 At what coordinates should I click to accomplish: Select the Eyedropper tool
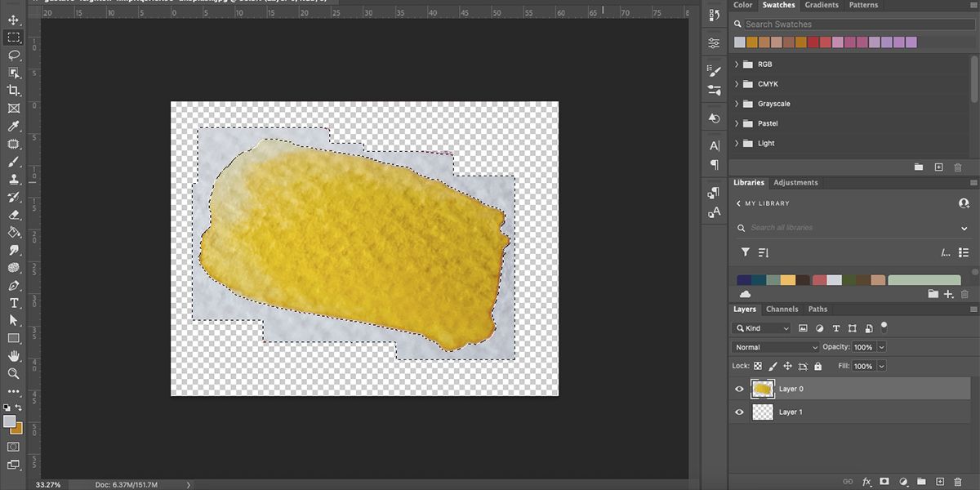point(13,127)
